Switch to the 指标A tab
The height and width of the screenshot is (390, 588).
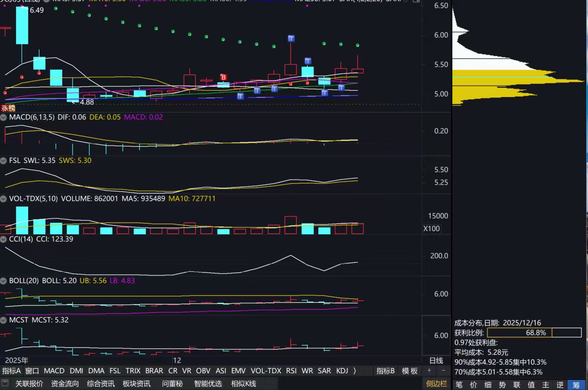click(x=12, y=371)
